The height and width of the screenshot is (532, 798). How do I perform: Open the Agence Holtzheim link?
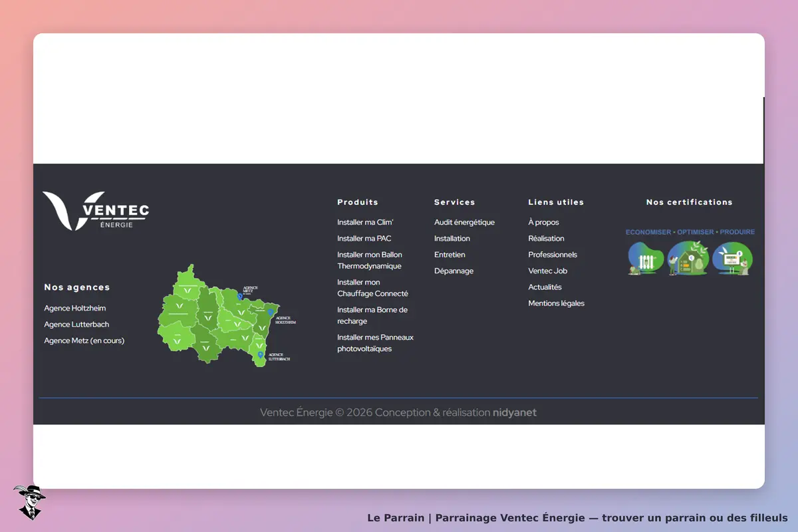coord(75,309)
